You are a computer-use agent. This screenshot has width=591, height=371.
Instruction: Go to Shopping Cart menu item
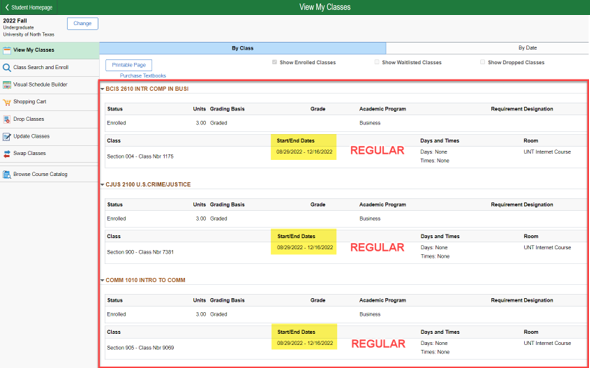(x=49, y=102)
